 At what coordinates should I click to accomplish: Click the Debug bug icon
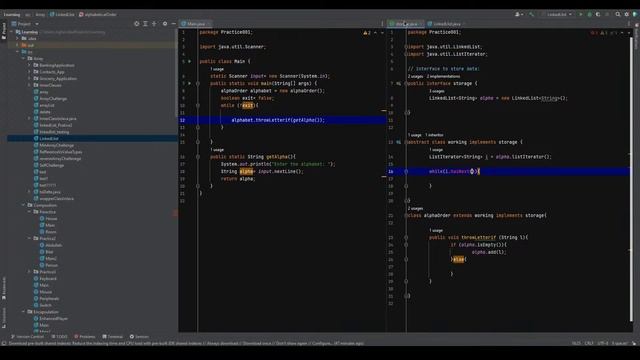(x=589, y=14)
